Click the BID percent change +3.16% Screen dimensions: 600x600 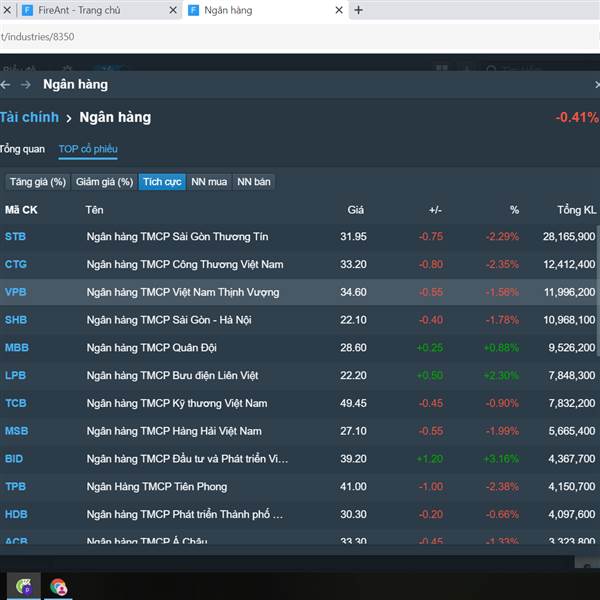click(501, 459)
